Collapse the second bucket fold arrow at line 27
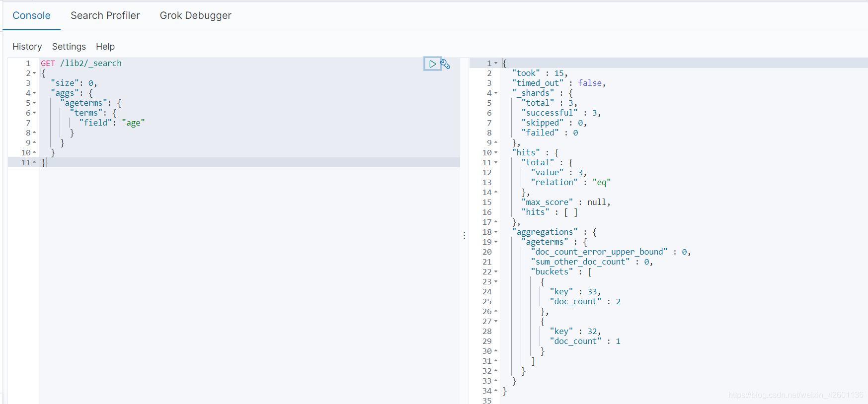The width and height of the screenshot is (868, 404). pos(496,322)
